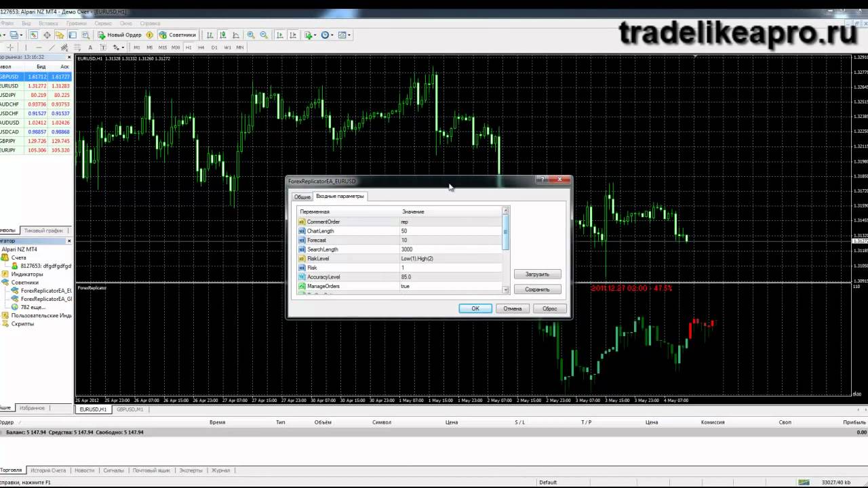Screen dimensions: 868x488
Task: Select the GBPUSD row in Market Watch
Action: [x=35, y=77]
